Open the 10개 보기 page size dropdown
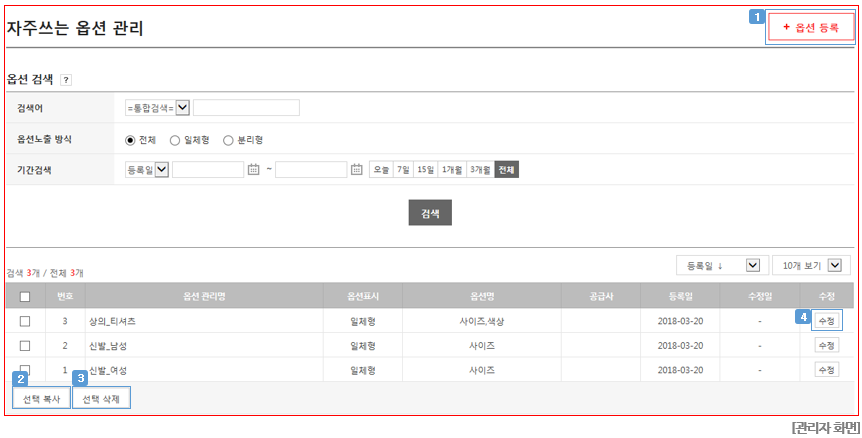 pyautogui.click(x=812, y=265)
